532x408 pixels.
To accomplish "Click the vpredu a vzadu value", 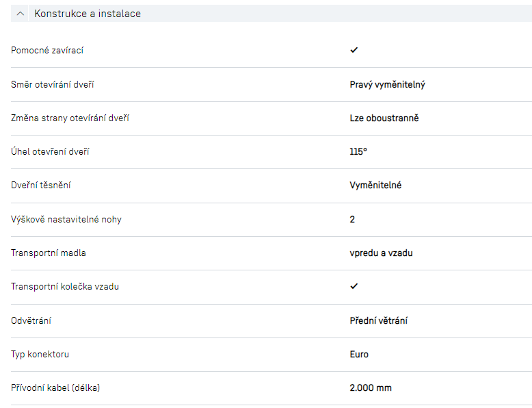I will (x=381, y=253).
